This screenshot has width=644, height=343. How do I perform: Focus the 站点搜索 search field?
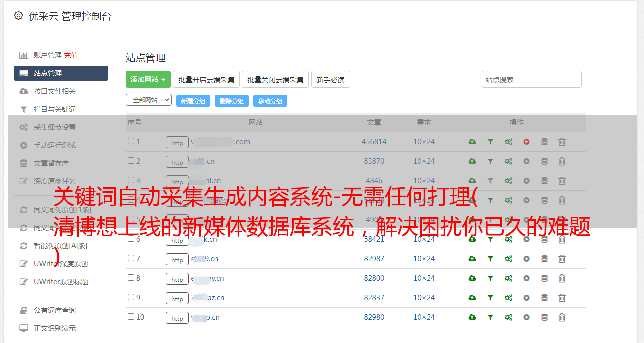click(532, 79)
